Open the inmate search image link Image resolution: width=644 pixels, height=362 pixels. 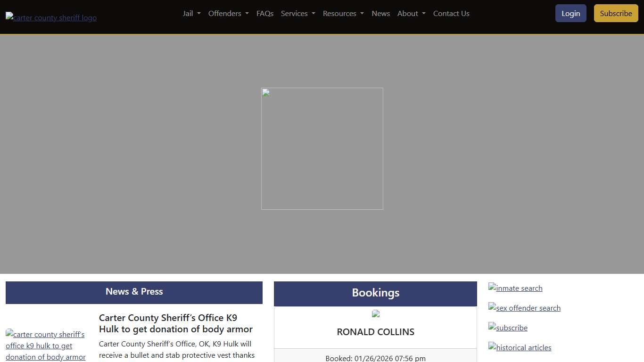(x=515, y=288)
